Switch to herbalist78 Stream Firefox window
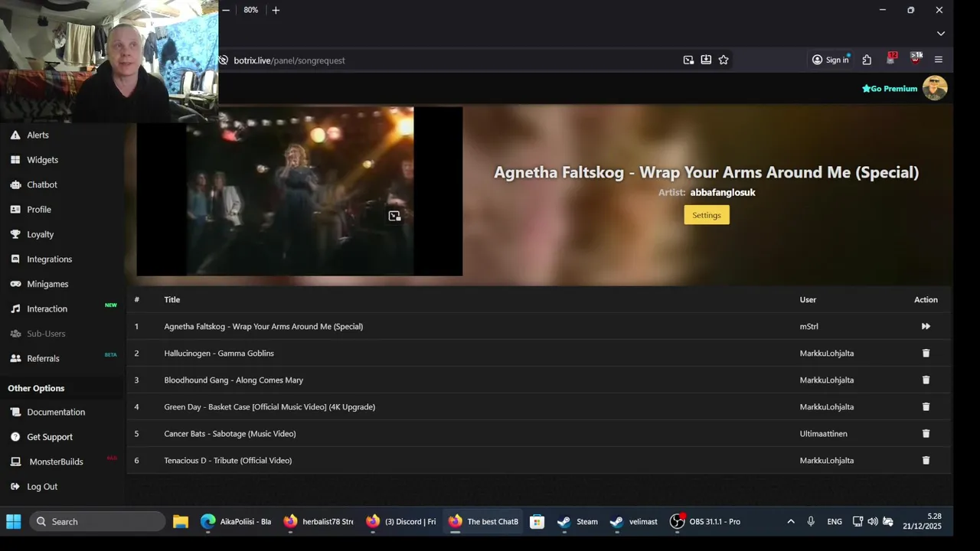Screen dimensions: 980x551 (x=318, y=522)
